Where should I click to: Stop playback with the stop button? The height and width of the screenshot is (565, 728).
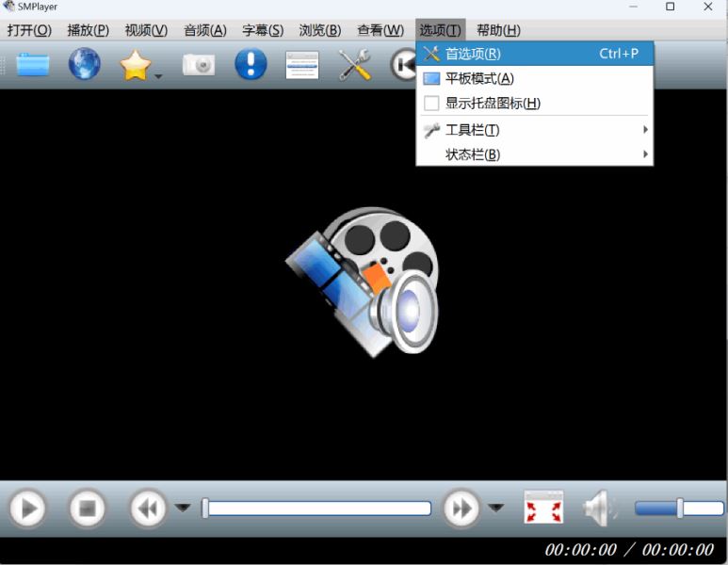click(x=87, y=508)
